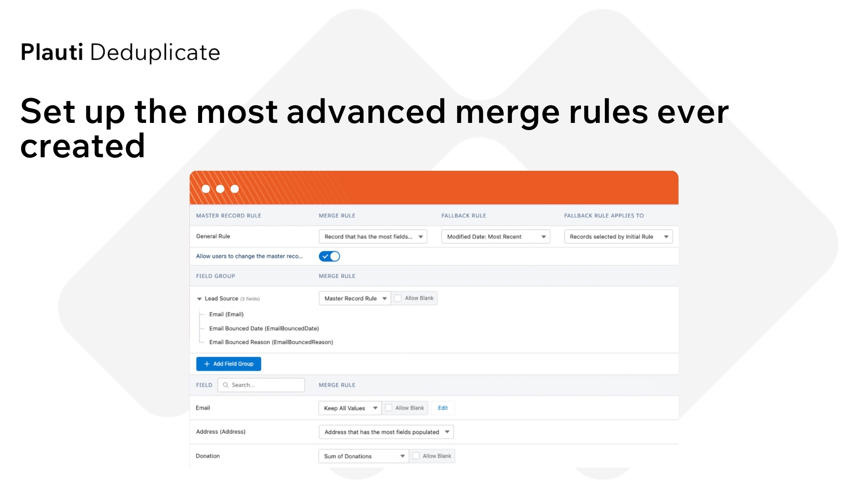Toggle Allow users to change master record switch
This screenshot has width=868, height=488.
point(329,256)
